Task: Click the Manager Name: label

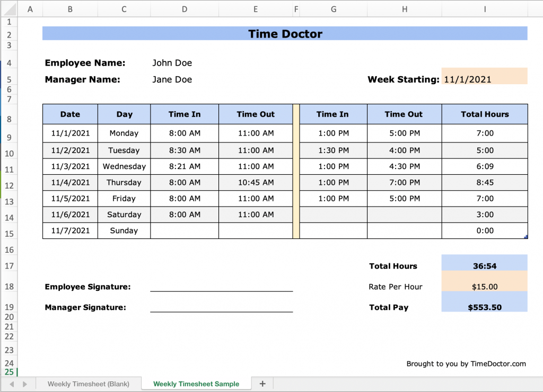Action: [x=82, y=79]
